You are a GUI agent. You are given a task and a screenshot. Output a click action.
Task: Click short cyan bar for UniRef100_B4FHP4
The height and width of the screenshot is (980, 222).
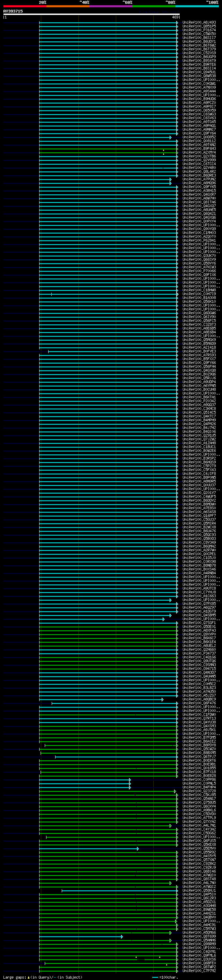[x=85, y=787]
